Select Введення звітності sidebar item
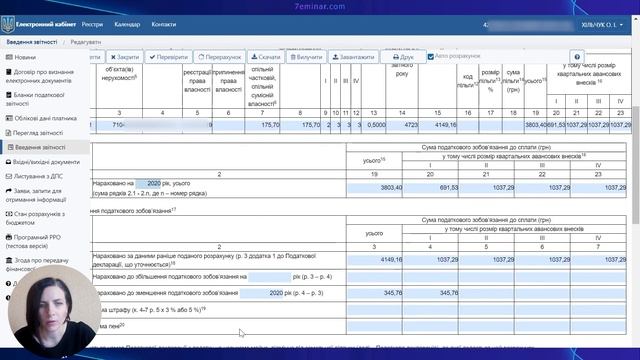Viewport: 640px width, 360px height. [45, 147]
